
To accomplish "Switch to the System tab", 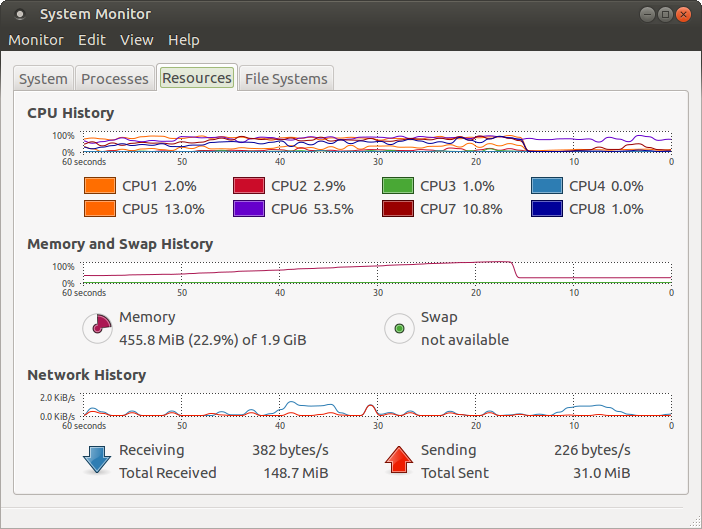I will [x=43, y=79].
